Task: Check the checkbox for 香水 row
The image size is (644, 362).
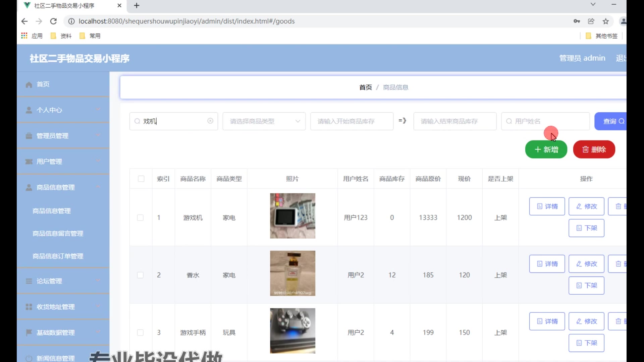Action: click(x=140, y=275)
